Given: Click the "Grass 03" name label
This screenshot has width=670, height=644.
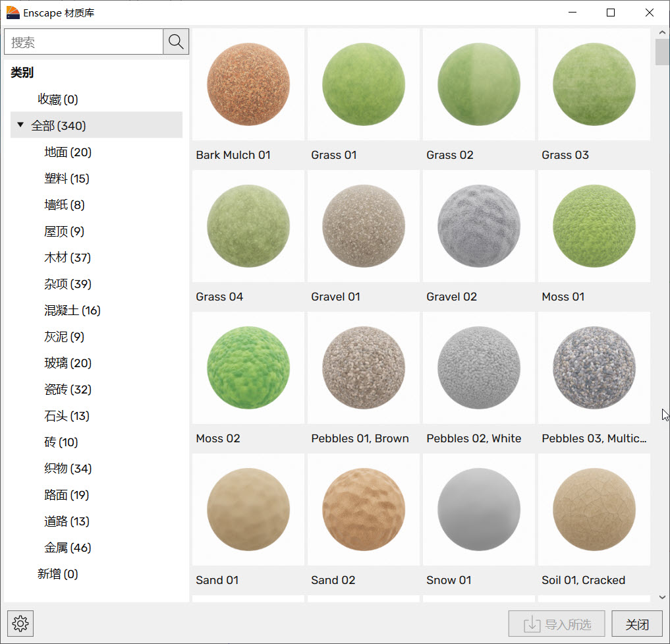Looking at the screenshot, I should [x=565, y=155].
